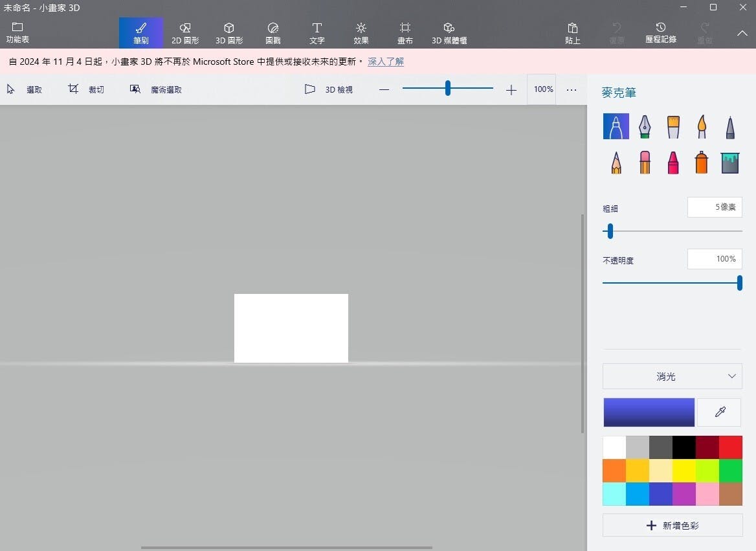756x551 pixels.
Task: Click the zoom in plus button
Action: tap(511, 90)
